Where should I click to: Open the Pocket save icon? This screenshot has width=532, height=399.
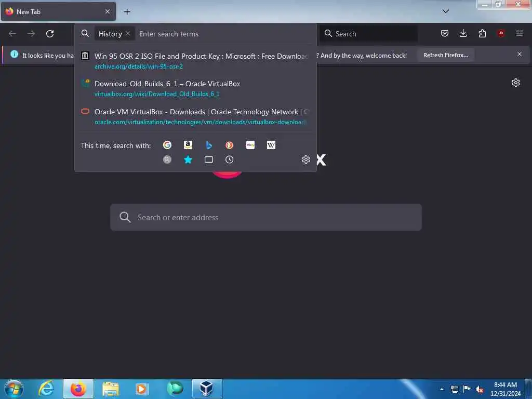tap(445, 33)
